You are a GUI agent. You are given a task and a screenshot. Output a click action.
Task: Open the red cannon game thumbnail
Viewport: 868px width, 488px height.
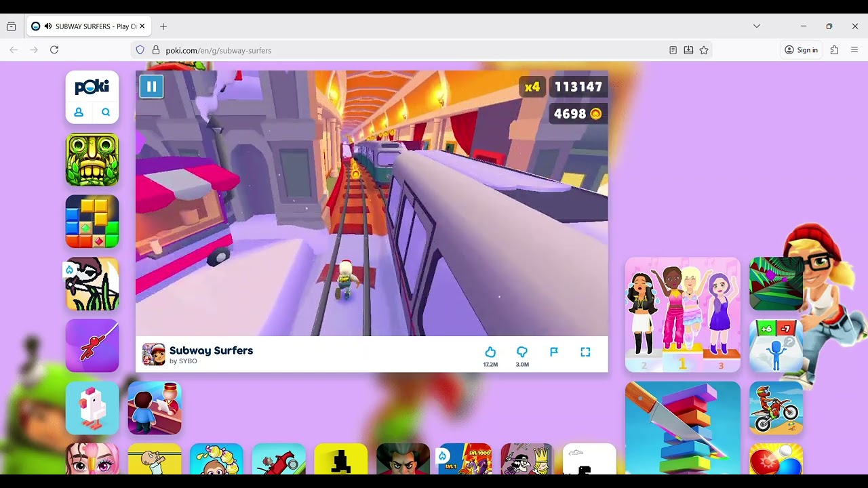tap(279, 460)
